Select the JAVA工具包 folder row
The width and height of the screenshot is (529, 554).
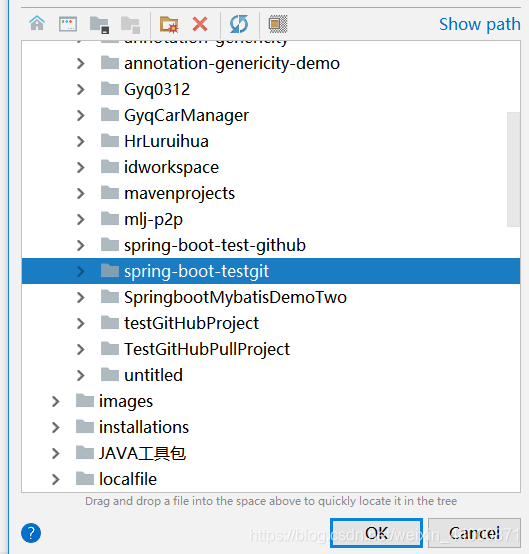[271, 453]
